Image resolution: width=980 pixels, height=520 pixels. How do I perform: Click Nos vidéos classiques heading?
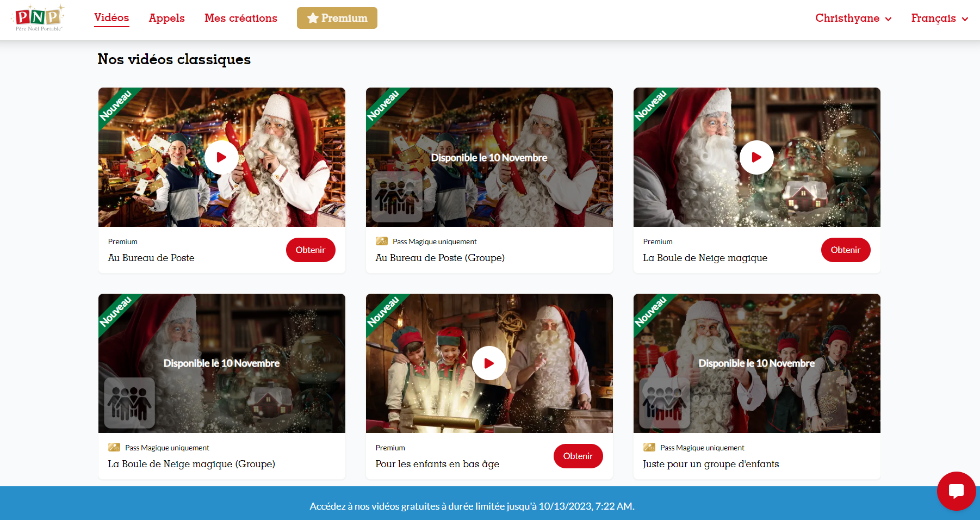(x=174, y=59)
